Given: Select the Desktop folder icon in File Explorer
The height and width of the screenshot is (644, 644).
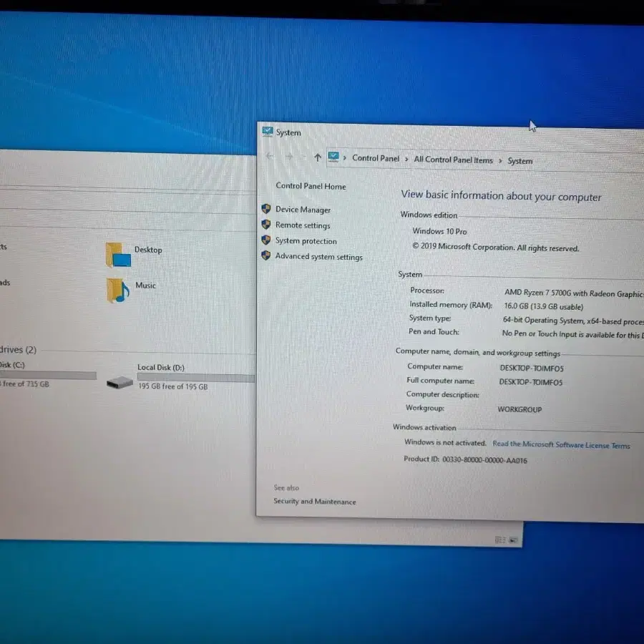Looking at the screenshot, I should 119,255.
